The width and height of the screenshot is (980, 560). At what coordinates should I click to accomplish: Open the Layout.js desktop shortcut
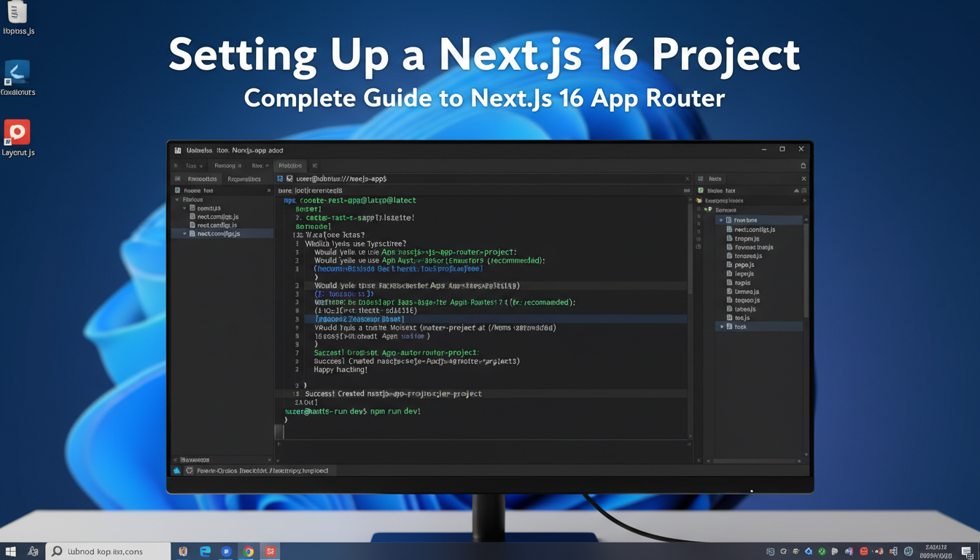coord(17,138)
